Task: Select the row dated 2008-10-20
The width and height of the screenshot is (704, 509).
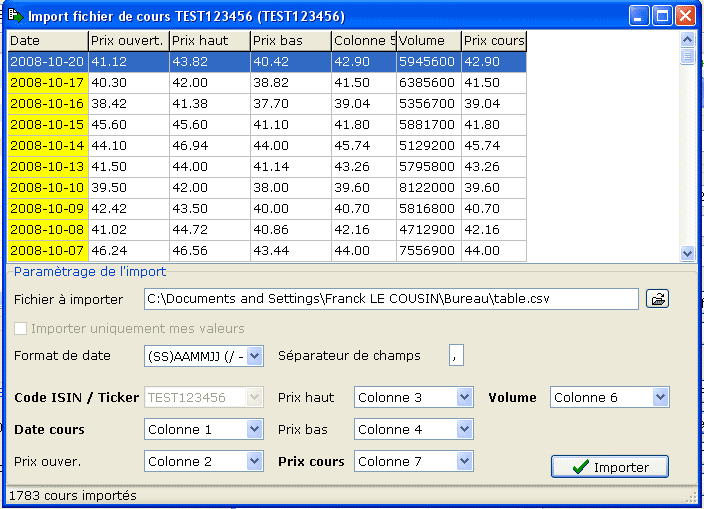Action: click(267, 62)
